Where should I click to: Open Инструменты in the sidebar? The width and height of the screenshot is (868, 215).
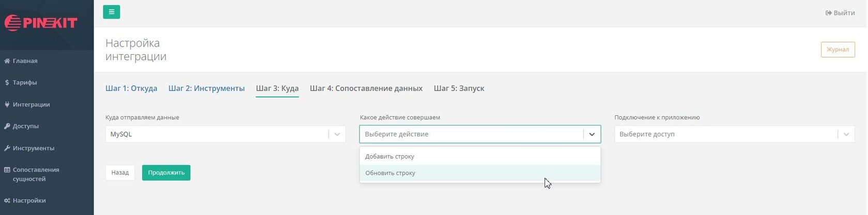[x=33, y=148]
